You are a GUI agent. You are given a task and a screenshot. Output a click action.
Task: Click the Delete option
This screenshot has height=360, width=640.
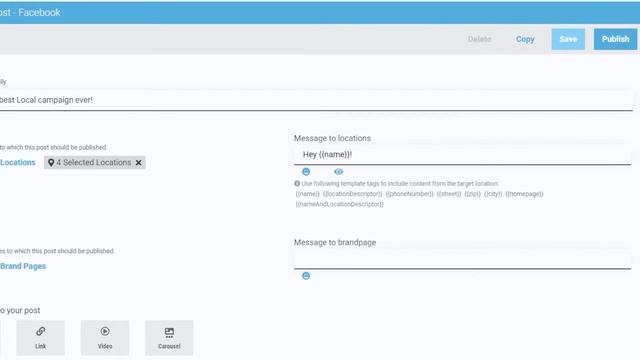click(x=479, y=39)
